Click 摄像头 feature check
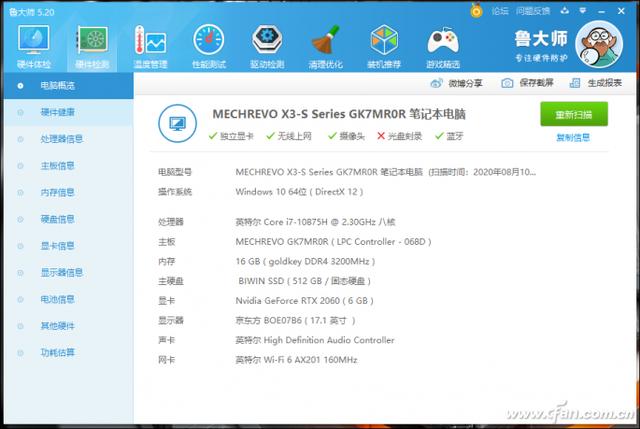Image resolution: width=640 pixels, height=429 pixels. [346, 136]
